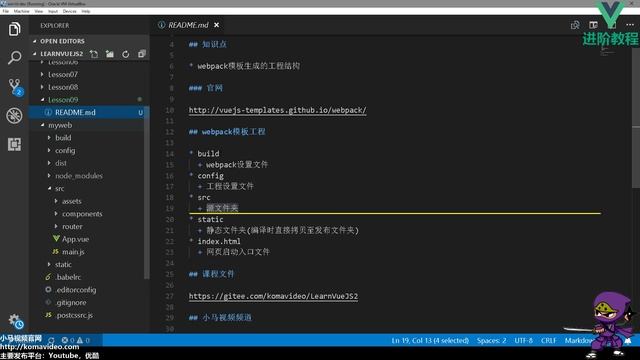640x360 pixels.
Task: Open the Help menu
Action: [x=86, y=11]
